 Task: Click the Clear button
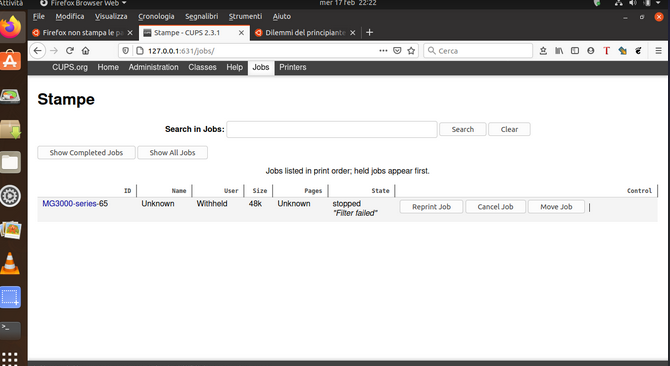coord(509,129)
